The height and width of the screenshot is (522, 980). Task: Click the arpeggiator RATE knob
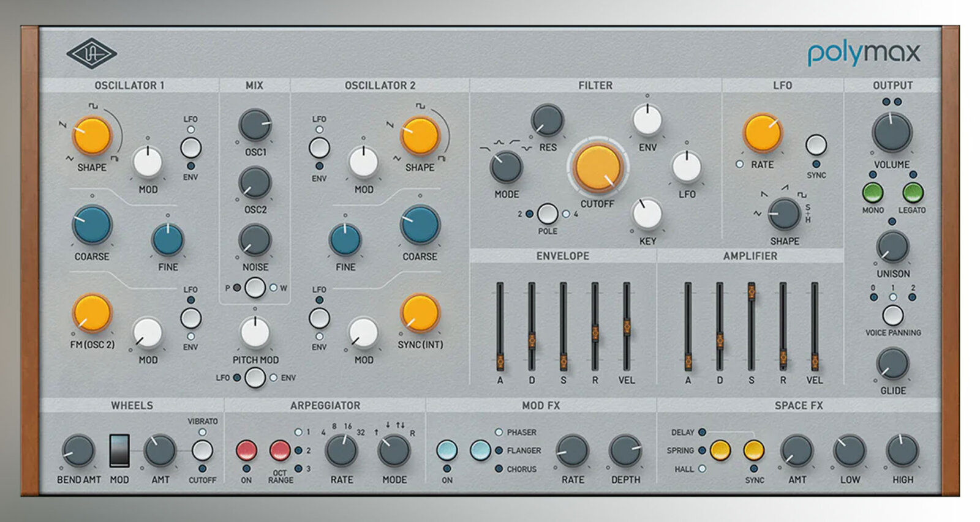341,451
